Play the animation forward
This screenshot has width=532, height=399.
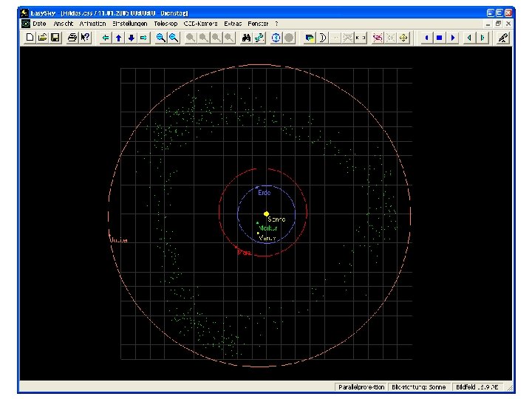point(452,37)
